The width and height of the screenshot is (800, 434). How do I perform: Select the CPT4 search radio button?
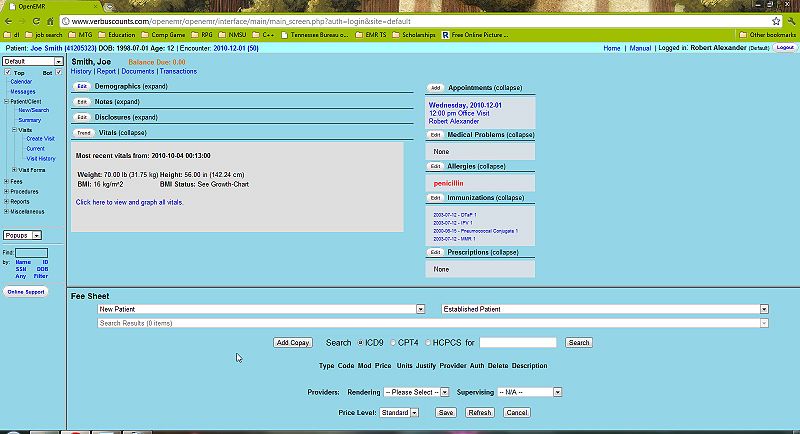coord(395,343)
